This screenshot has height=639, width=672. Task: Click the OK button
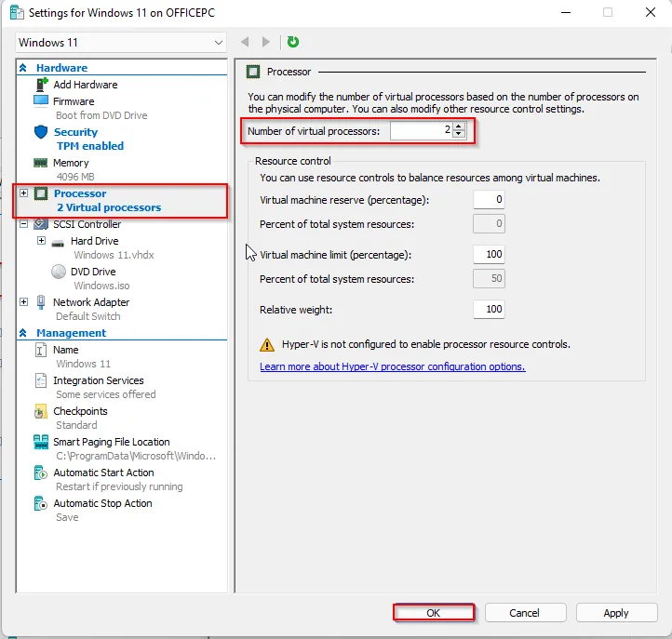pos(434,612)
